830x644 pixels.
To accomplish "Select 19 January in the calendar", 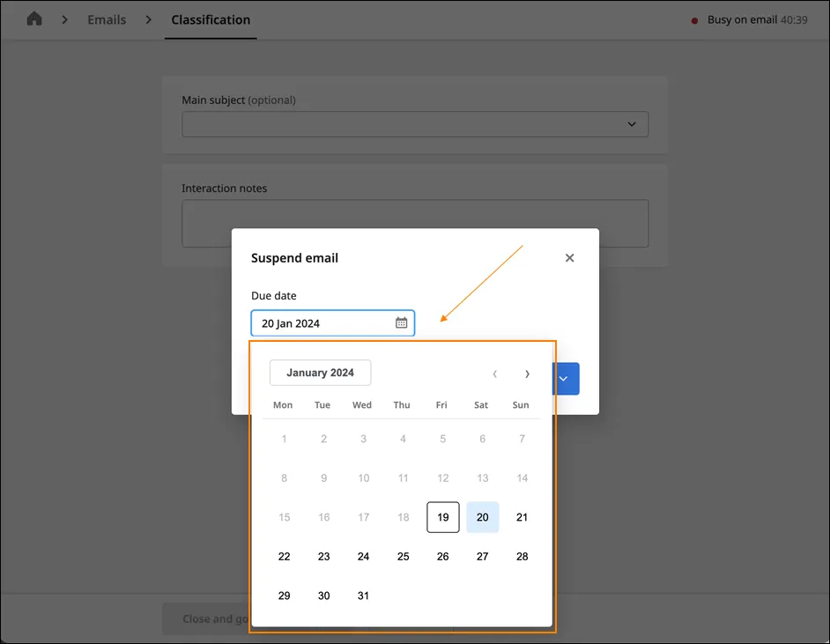I will (x=443, y=517).
